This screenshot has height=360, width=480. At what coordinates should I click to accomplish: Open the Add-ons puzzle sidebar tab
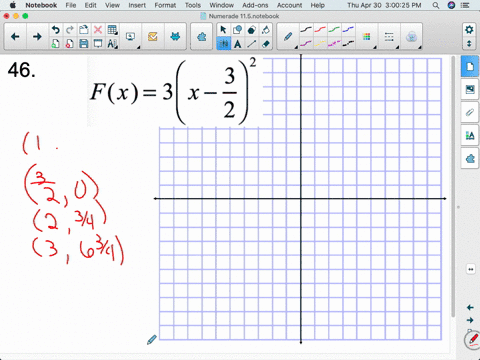click(x=470, y=159)
